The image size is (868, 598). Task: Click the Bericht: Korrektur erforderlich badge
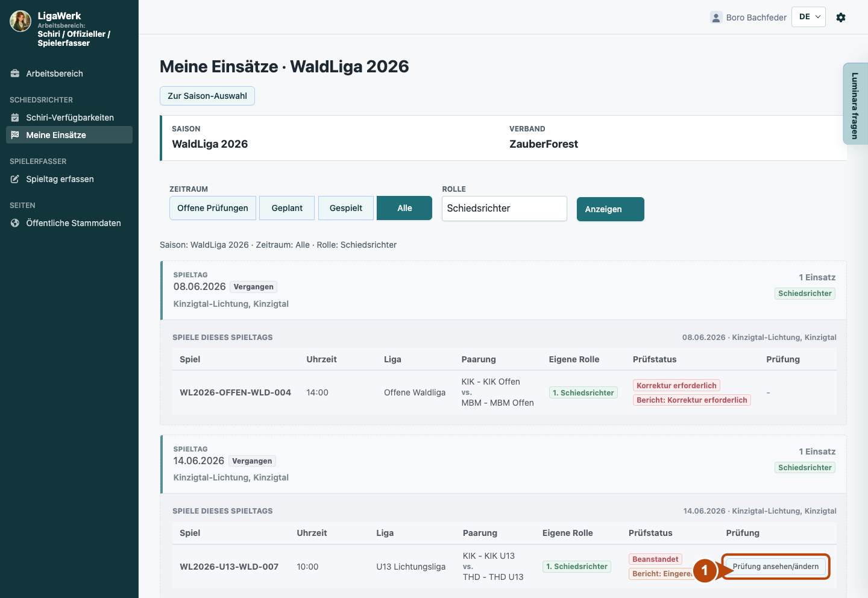coord(692,400)
